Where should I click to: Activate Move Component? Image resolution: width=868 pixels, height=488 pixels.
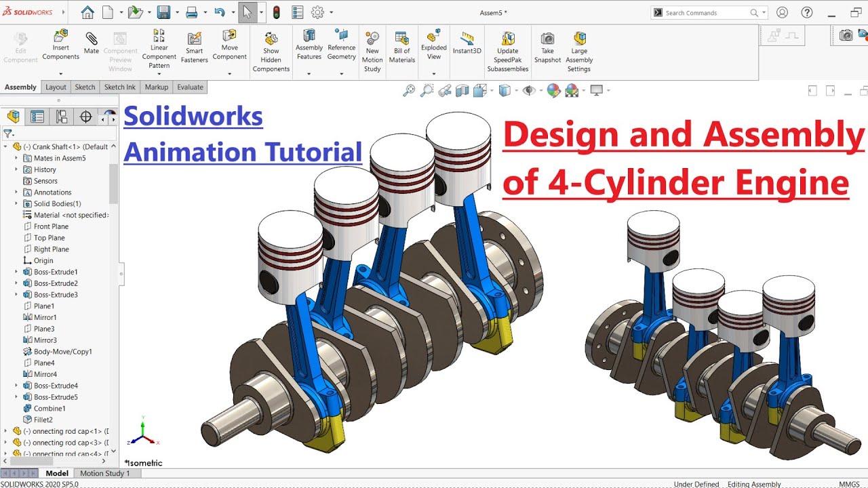(x=230, y=44)
